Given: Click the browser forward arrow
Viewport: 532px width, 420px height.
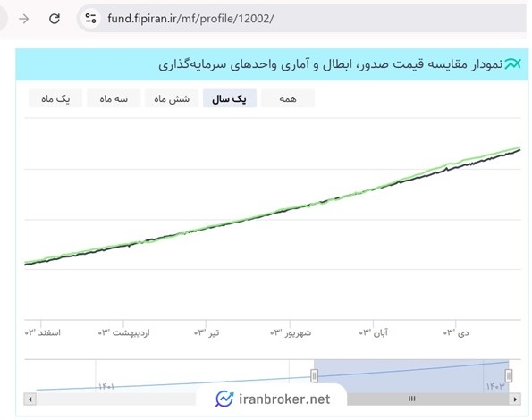Looking at the screenshot, I should [x=24, y=18].
